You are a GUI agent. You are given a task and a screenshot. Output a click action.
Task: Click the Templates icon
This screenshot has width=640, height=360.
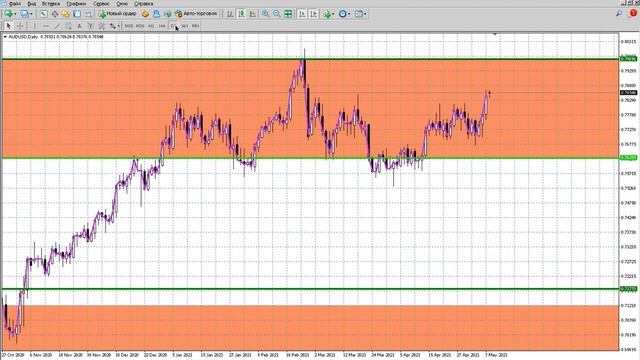(358, 14)
